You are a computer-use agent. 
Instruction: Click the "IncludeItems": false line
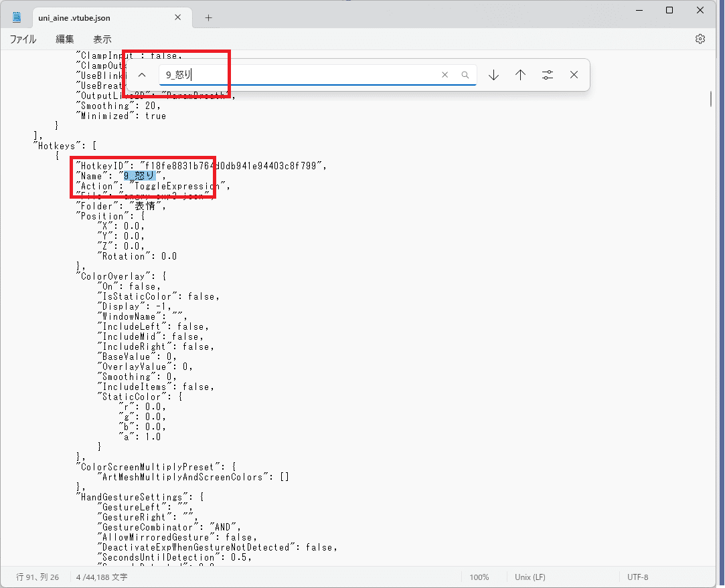[x=156, y=387]
